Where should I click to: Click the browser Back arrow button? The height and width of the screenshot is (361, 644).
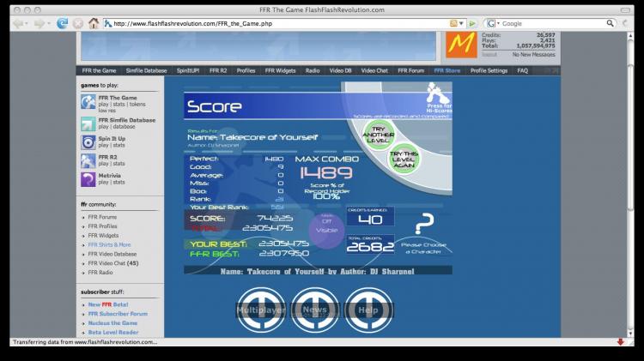[18, 23]
